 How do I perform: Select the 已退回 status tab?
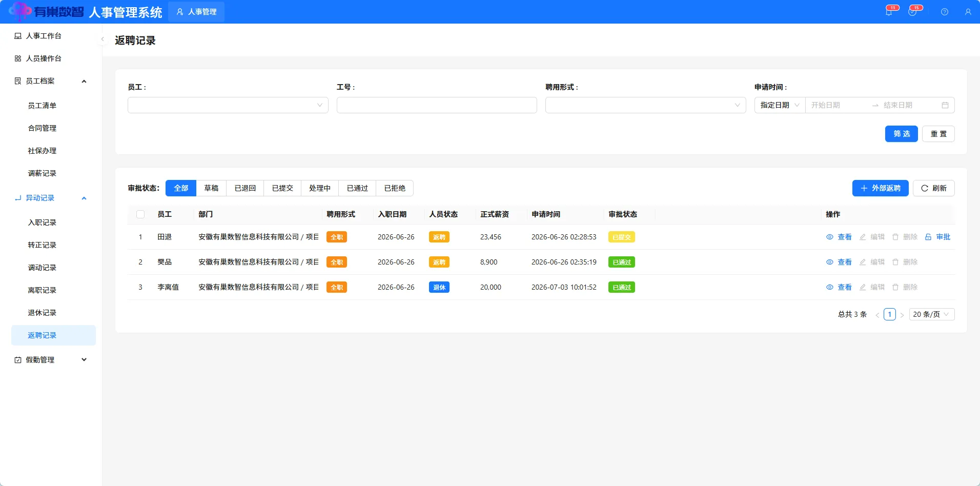pos(245,188)
